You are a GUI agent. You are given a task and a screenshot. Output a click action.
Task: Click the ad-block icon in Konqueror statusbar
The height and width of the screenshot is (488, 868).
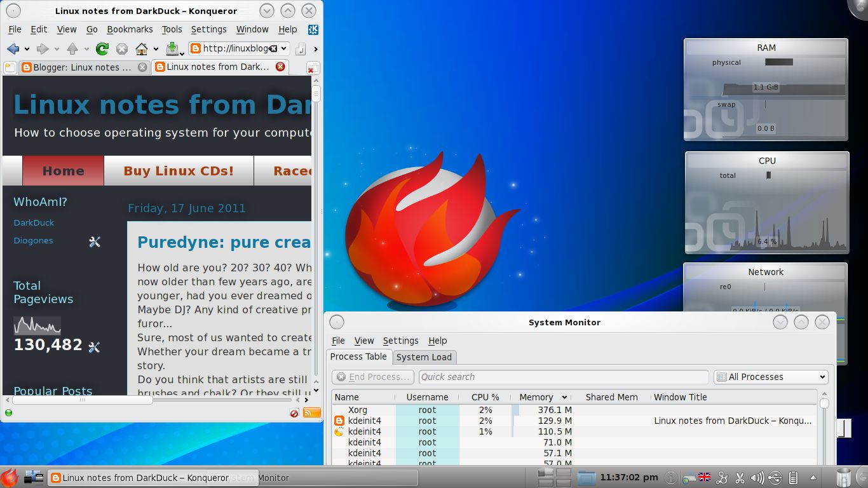293,413
